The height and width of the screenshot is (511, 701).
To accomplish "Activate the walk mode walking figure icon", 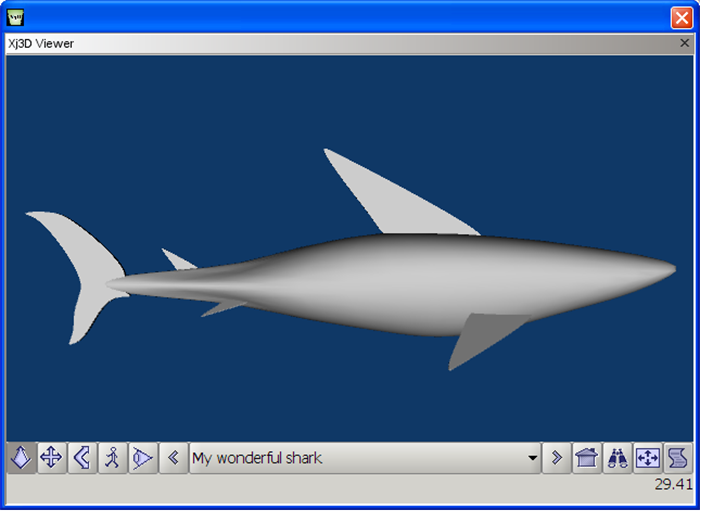I will tap(112, 458).
